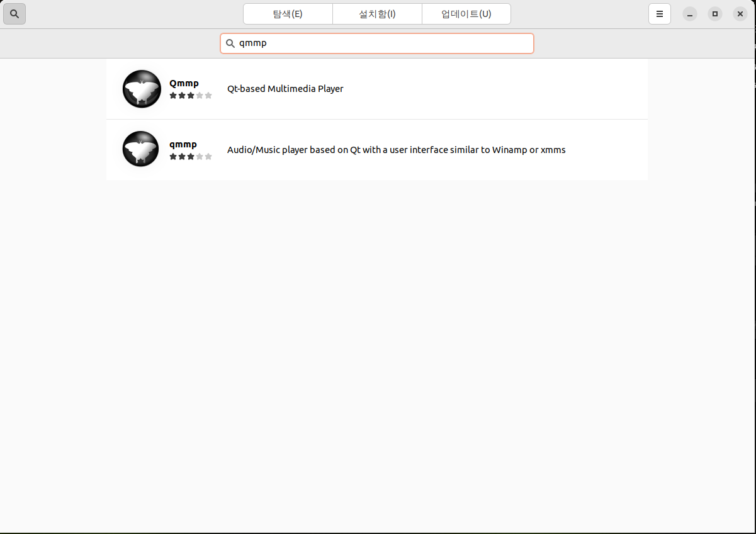Select the lowercase qmmp app title

pos(183,144)
